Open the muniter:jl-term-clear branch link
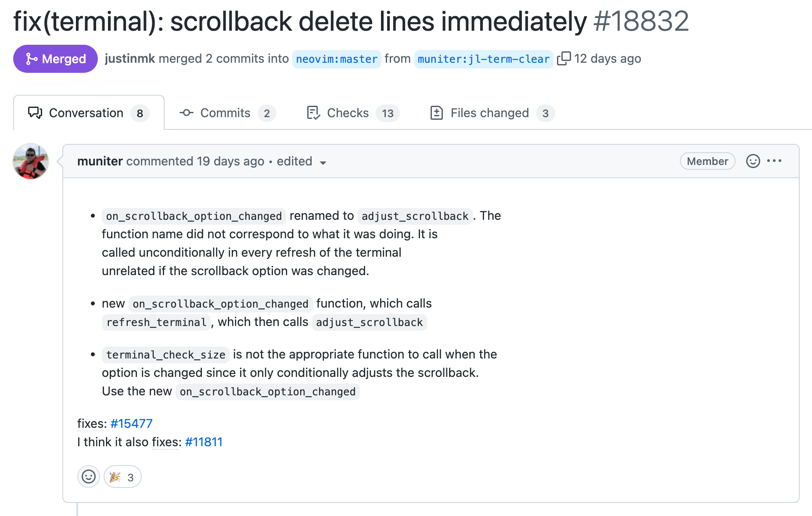 pyautogui.click(x=483, y=58)
